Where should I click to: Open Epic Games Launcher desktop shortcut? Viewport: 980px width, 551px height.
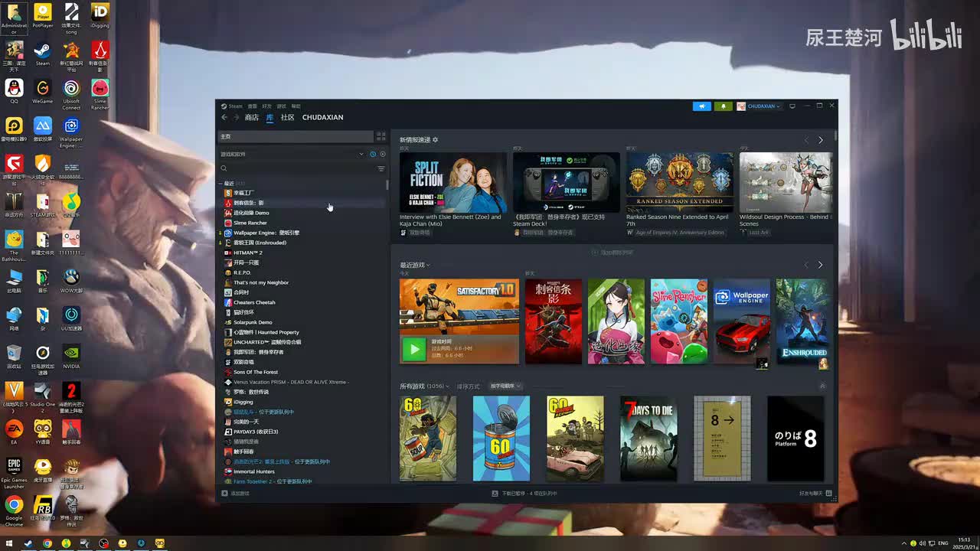pos(14,472)
